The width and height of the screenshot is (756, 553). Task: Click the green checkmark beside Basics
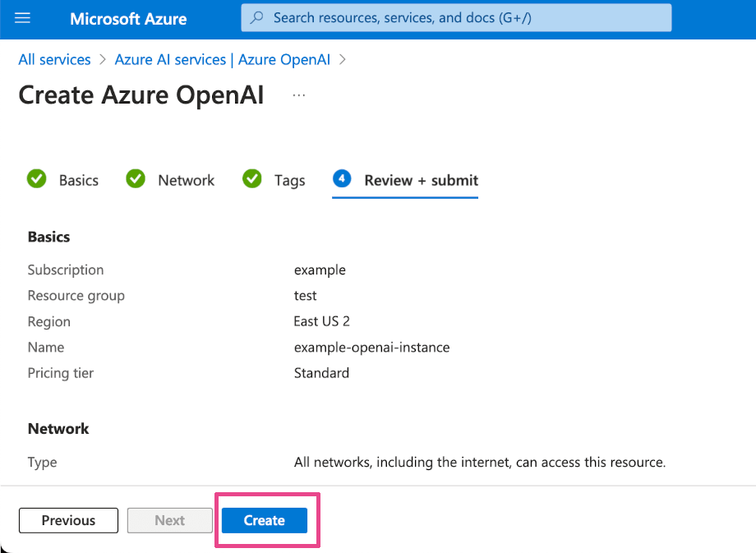point(37,179)
